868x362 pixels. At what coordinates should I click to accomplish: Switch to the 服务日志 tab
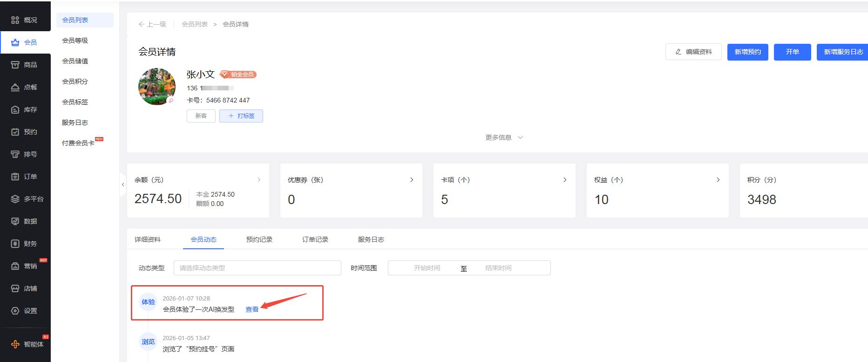(x=371, y=239)
